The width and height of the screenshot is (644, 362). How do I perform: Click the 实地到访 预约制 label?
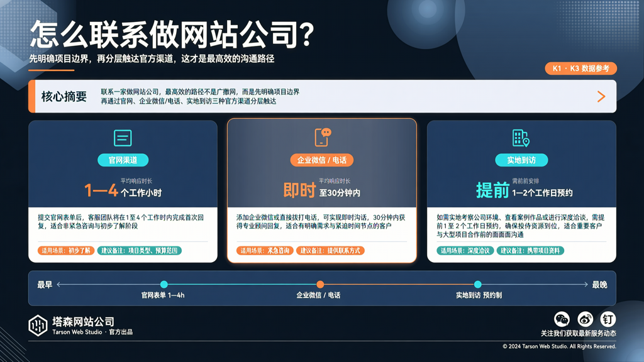pyautogui.click(x=479, y=295)
